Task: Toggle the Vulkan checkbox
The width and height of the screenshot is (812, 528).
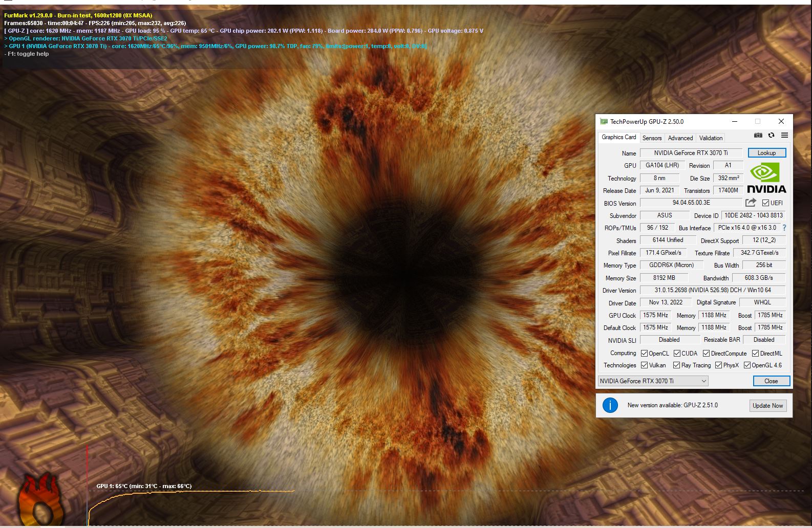Action: (644, 365)
